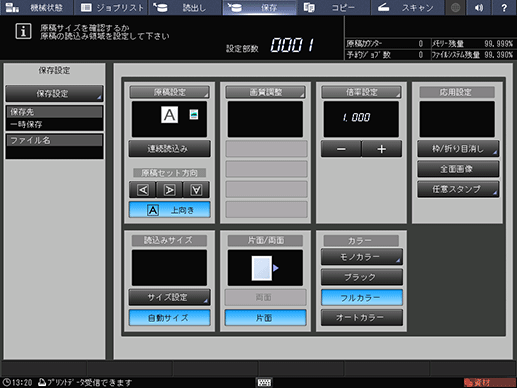The width and height of the screenshot is (517, 388).
Task: Increase zoom ratio with plus button
Action: pyautogui.click(x=382, y=149)
